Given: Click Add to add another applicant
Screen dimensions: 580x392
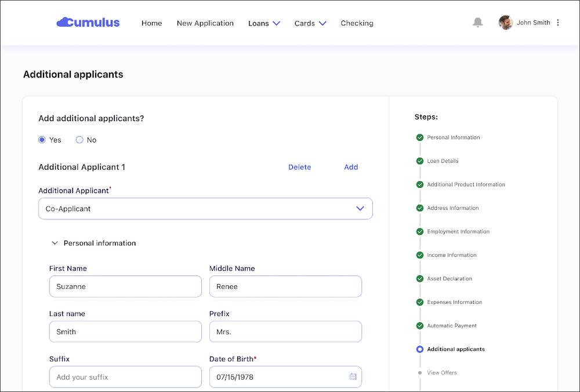Looking at the screenshot, I should tap(351, 167).
